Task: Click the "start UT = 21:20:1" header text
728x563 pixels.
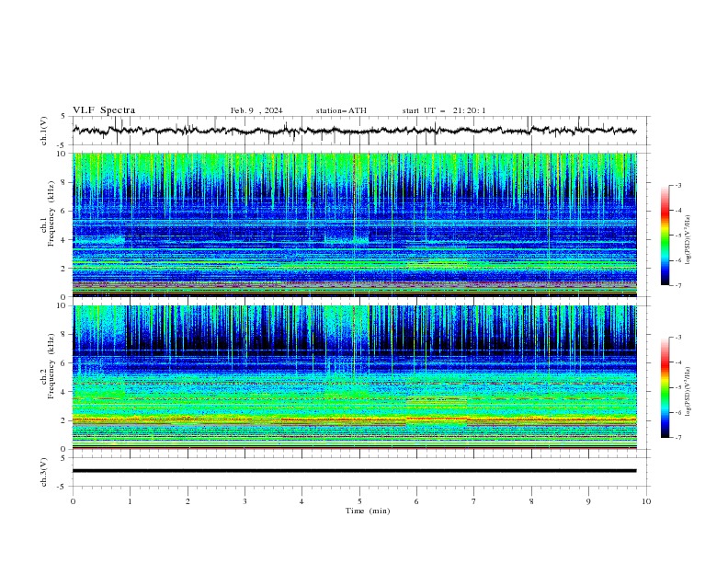Action: coord(444,110)
